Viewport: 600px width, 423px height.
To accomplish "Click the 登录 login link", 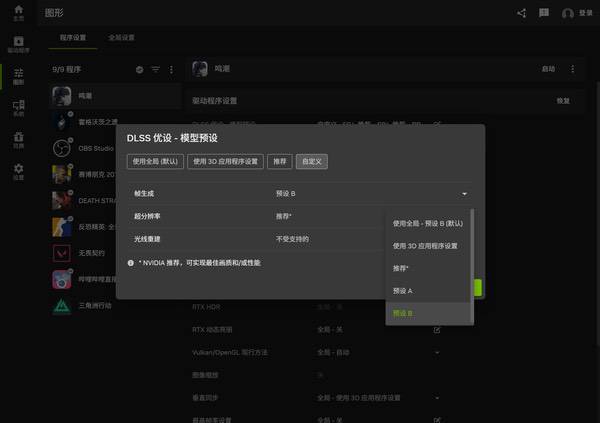I will point(585,13).
